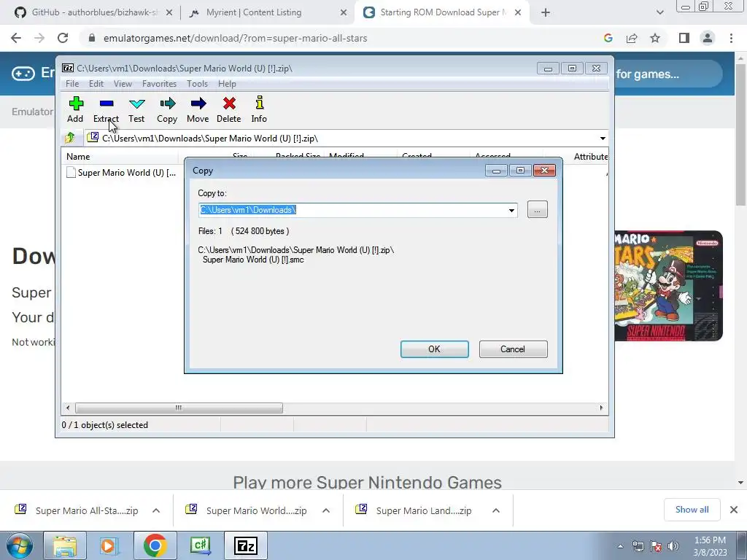747x560 pixels.
Task: Switch to 7-Zip in the taskbar
Action: [245, 545]
